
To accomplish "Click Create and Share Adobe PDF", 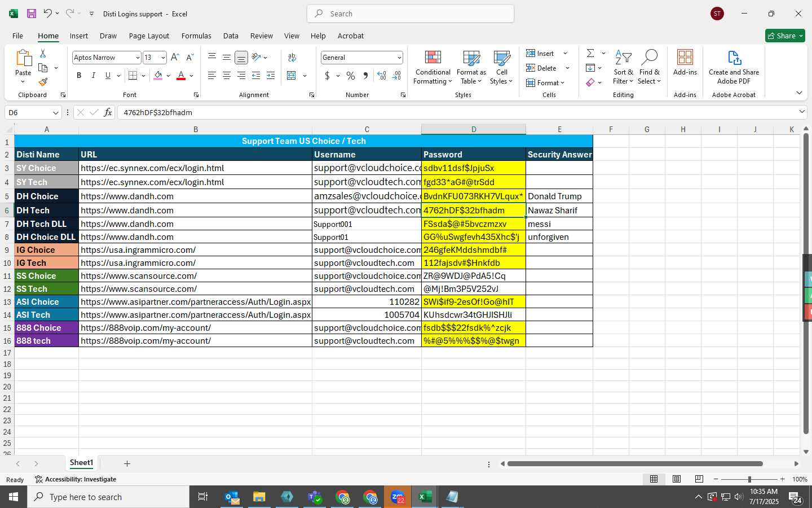I will pyautogui.click(x=734, y=68).
